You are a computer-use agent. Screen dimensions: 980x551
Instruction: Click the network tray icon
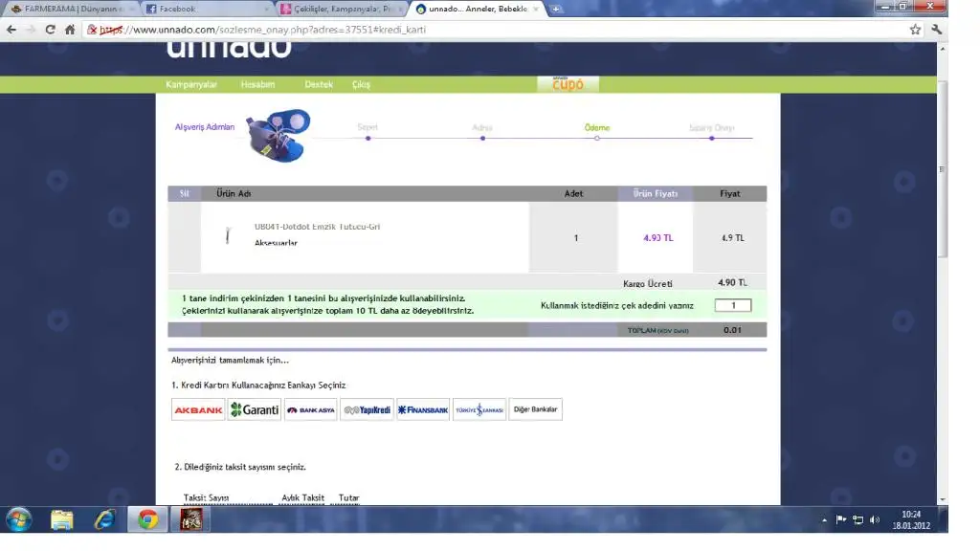click(x=858, y=519)
